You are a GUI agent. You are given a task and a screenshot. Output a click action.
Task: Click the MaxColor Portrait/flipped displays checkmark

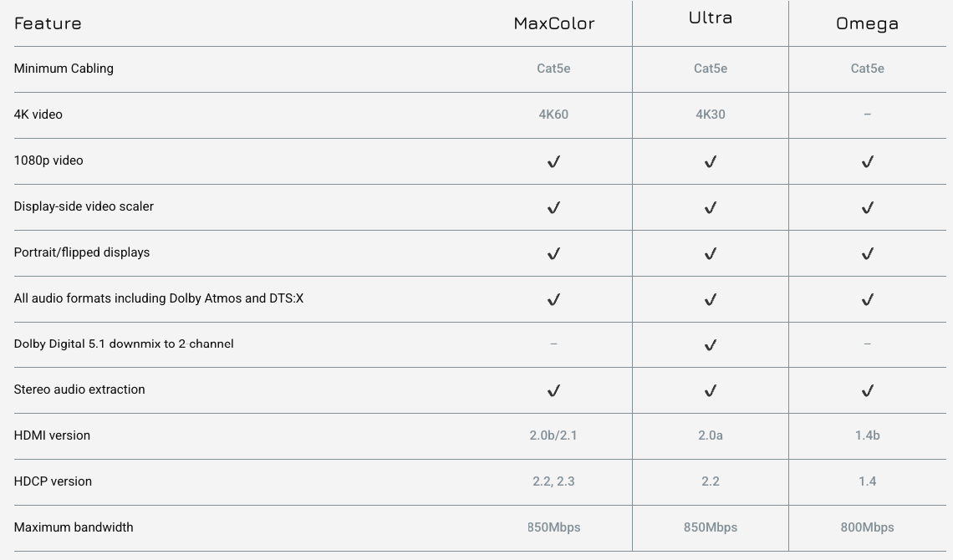coord(553,253)
